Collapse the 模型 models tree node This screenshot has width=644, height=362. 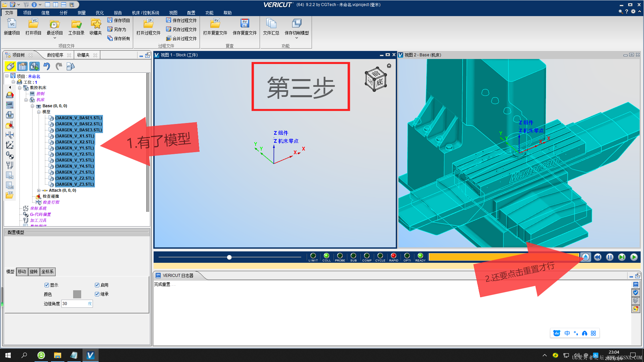(x=39, y=112)
